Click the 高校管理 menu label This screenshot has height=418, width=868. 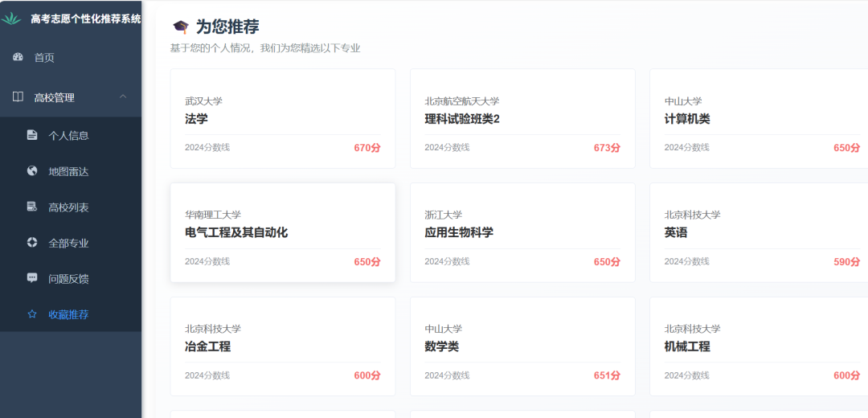pyautogui.click(x=55, y=97)
